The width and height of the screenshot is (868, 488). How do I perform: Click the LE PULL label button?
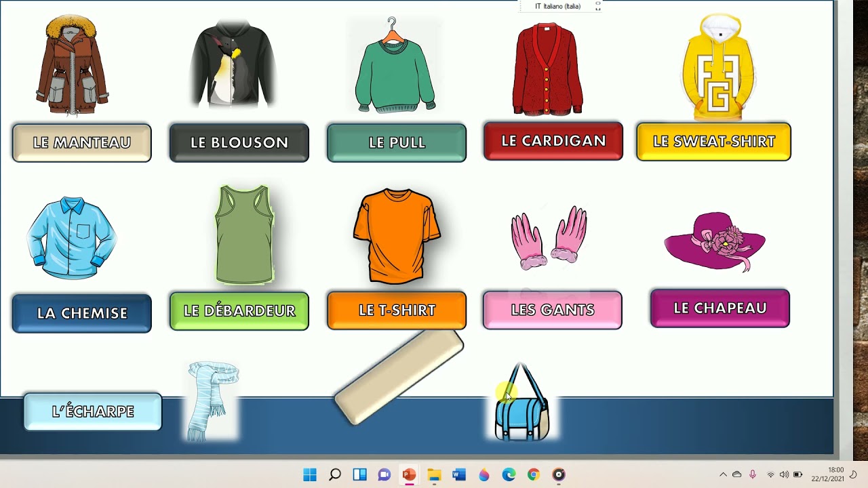pos(397,143)
